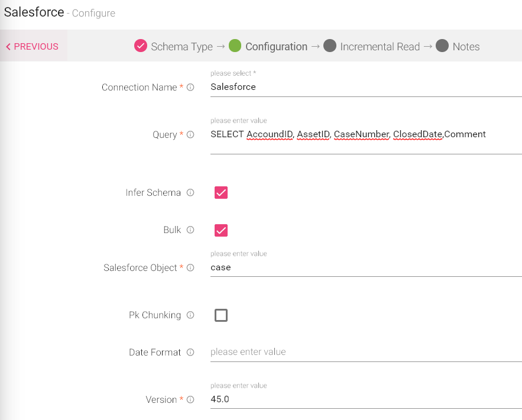The height and width of the screenshot is (420, 522).
Task: Disable the Infer Schema checkbox
Action: pos(221,192)
